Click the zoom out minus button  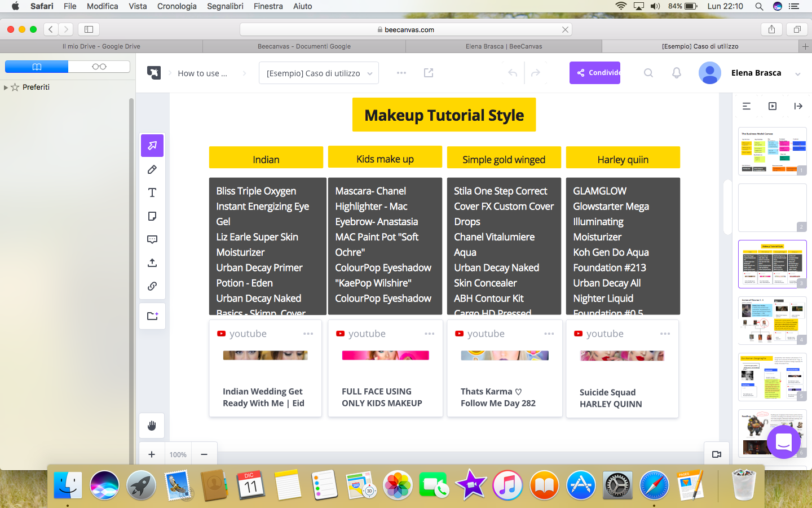click(204, 454)
